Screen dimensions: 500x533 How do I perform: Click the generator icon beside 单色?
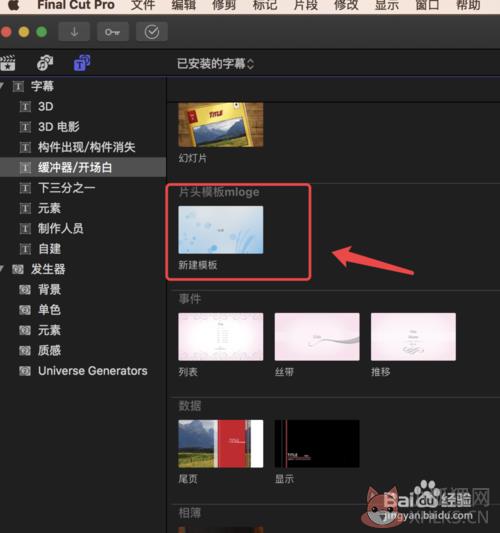click(x=25, y=310)
